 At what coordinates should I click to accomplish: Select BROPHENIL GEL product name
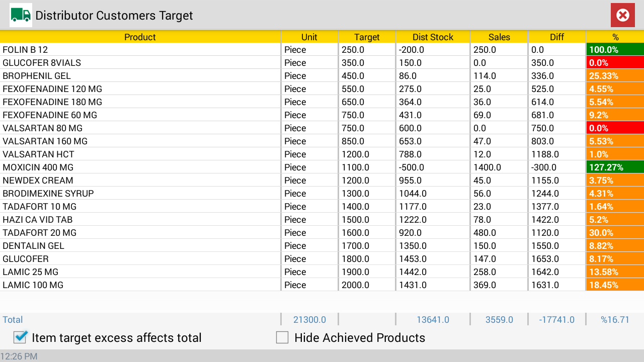point(37,75)
